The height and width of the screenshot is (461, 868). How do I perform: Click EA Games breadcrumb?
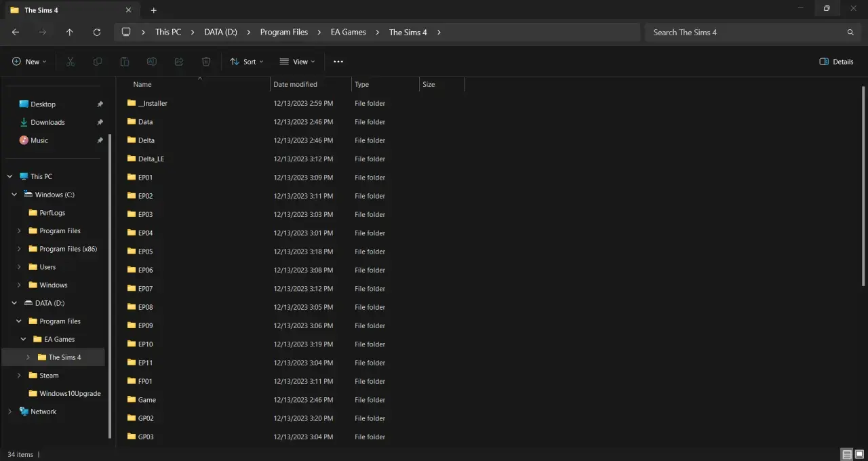pyautogui.click(x=349, y=32)
